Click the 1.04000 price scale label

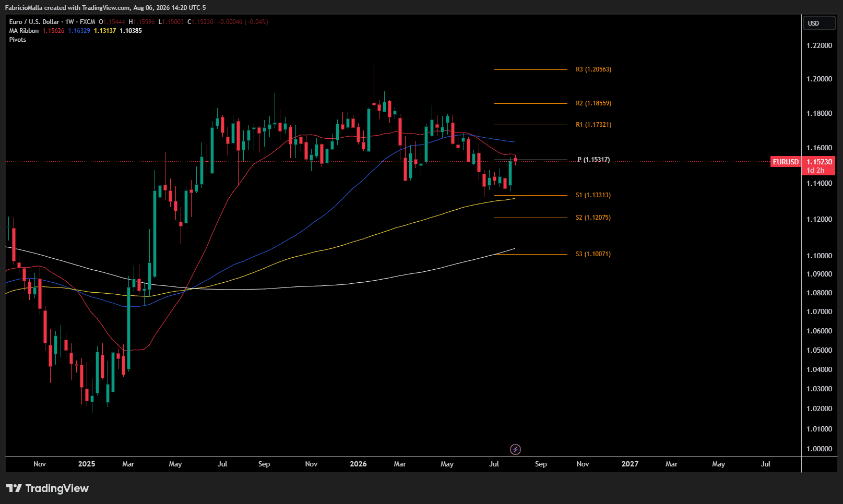(x=819, y=370)
